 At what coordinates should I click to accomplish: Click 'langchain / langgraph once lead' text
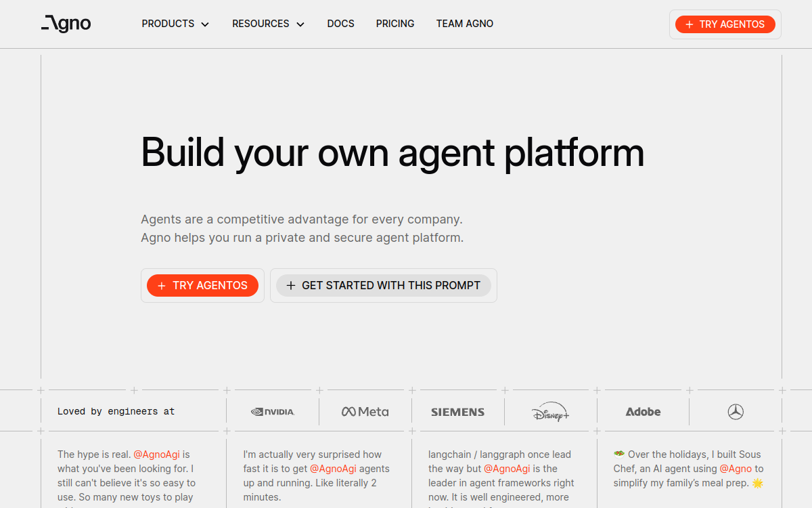click(500, 454)
